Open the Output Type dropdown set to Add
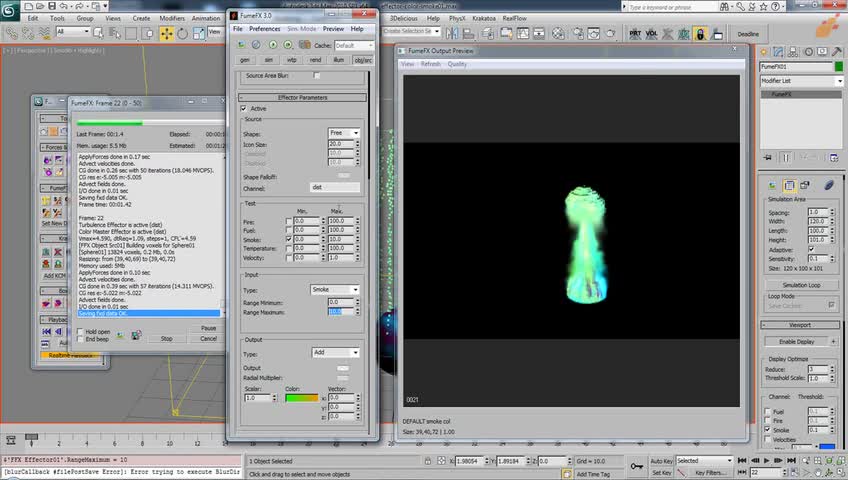 point(336,352)
